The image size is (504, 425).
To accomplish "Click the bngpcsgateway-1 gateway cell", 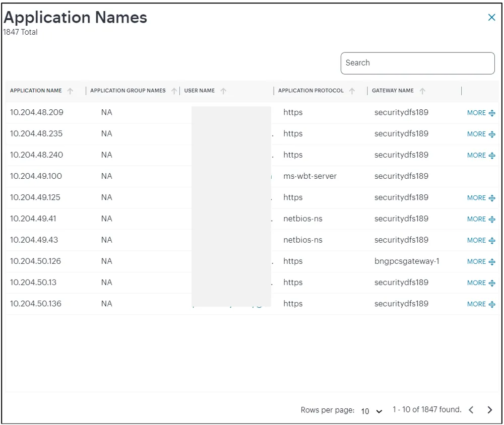I will [x=407, y=261].
